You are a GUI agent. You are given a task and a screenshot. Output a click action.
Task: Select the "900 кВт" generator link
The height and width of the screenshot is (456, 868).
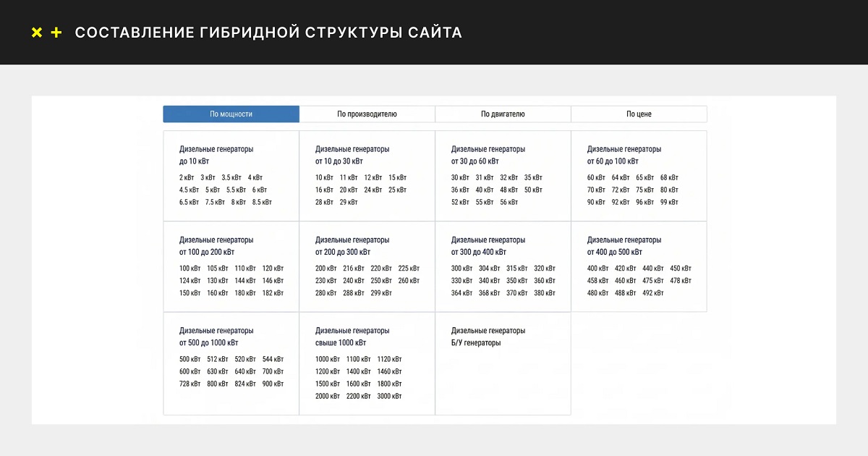point(273,384)
